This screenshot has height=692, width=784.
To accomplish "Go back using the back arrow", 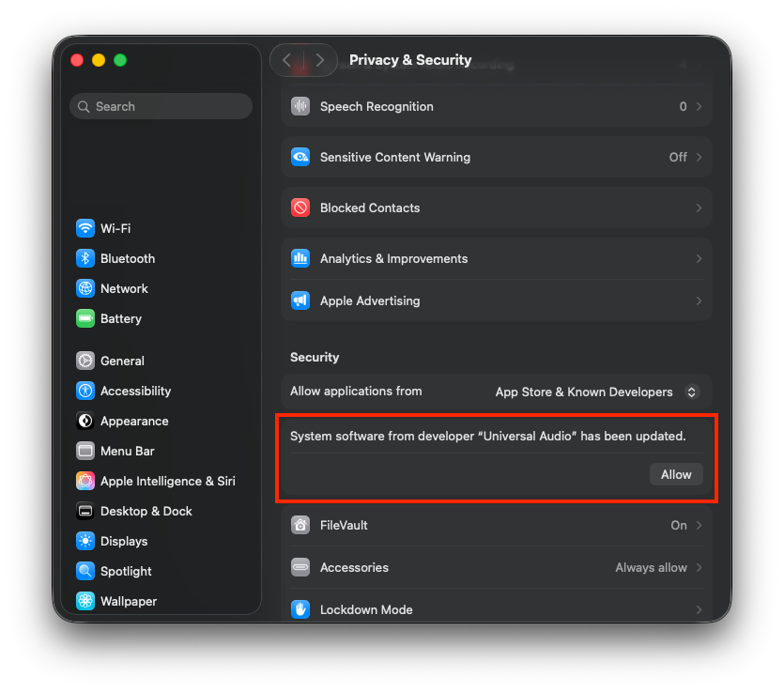I will point(287,60).
